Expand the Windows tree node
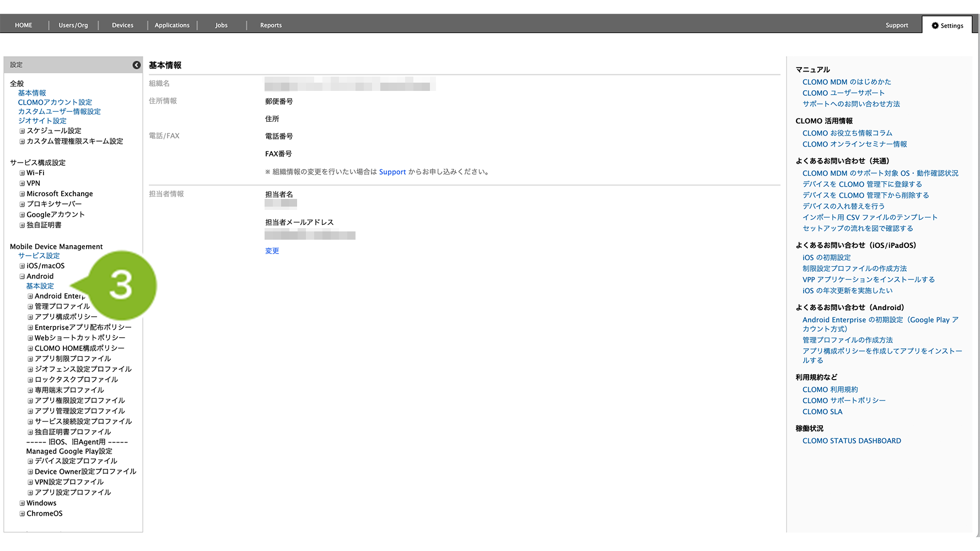 (22, 503)
